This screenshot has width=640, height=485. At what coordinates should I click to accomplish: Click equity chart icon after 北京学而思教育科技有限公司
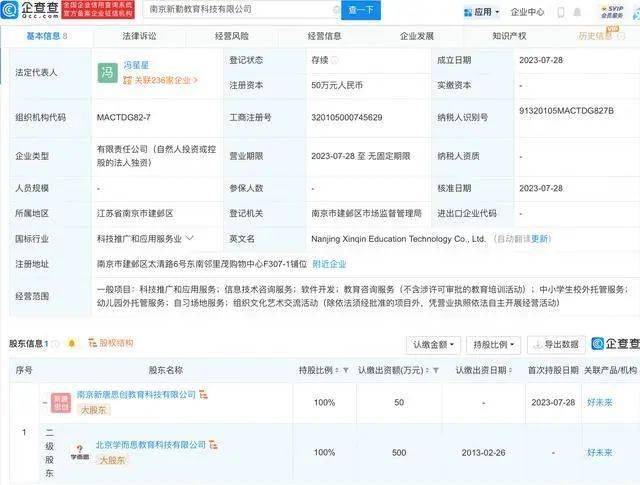click(x=213, y=445)
